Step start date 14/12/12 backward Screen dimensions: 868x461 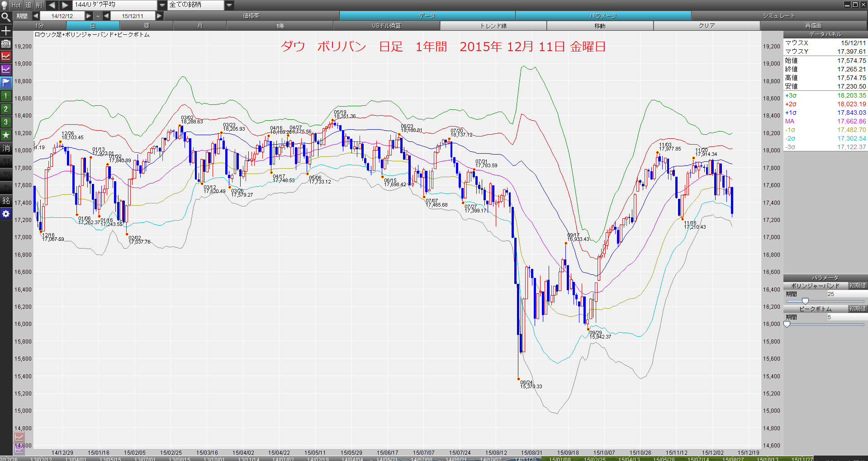tap(36, 16)
